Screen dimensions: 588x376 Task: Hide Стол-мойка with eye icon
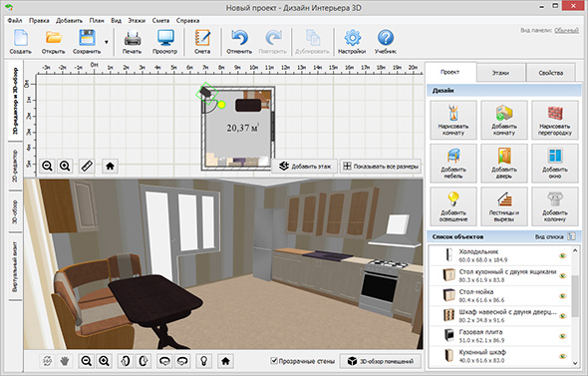[562, 296]
